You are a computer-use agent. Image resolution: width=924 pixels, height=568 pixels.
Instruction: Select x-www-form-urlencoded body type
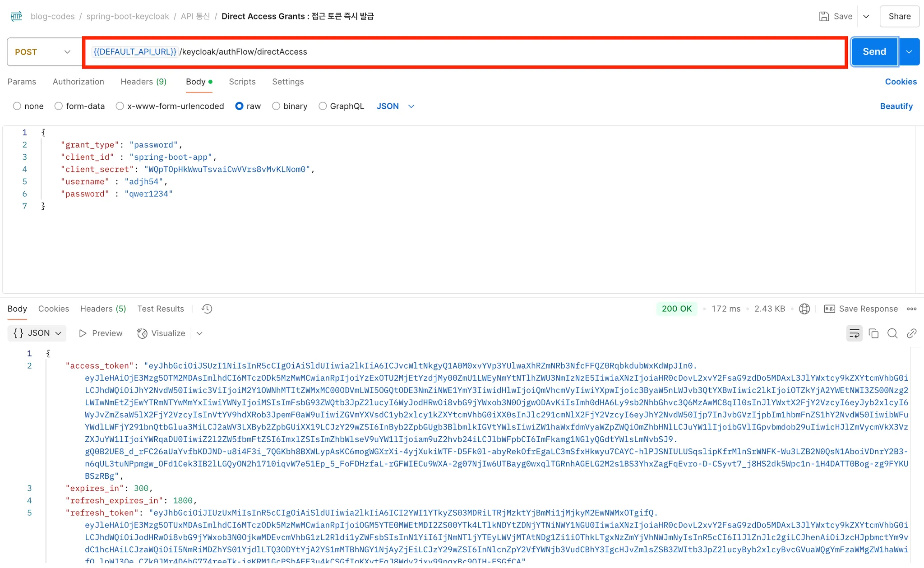(x=120, y=106)
